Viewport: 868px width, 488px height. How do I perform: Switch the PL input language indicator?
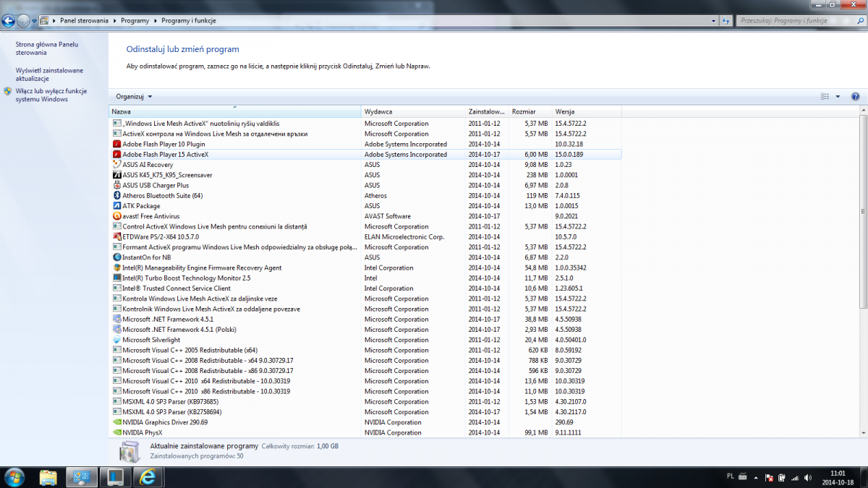(729, 477)
